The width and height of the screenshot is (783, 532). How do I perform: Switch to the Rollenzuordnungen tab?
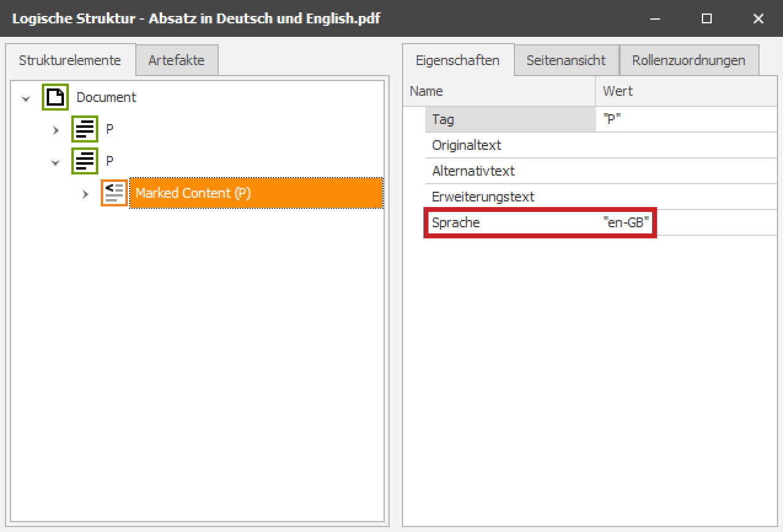(x=689, y=60)
